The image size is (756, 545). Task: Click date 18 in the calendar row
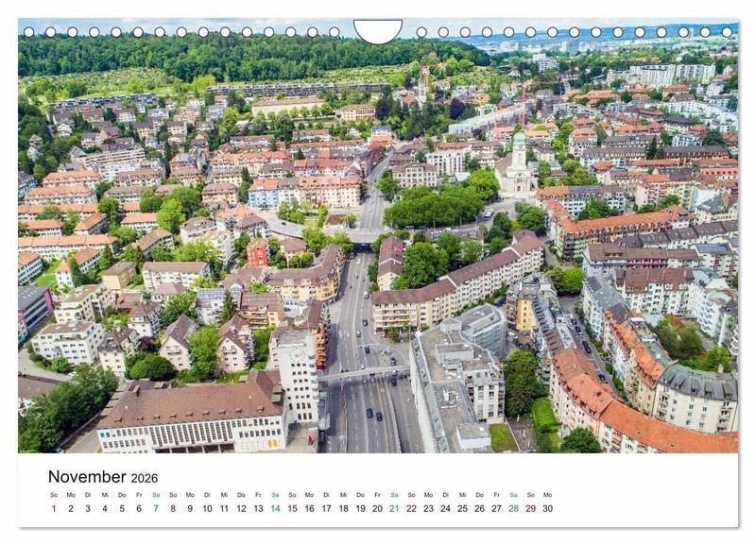pos(343,508)
